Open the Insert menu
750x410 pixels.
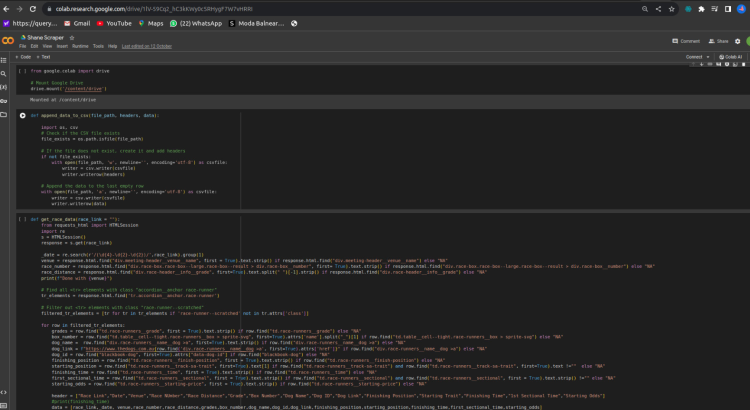[64, 46]
